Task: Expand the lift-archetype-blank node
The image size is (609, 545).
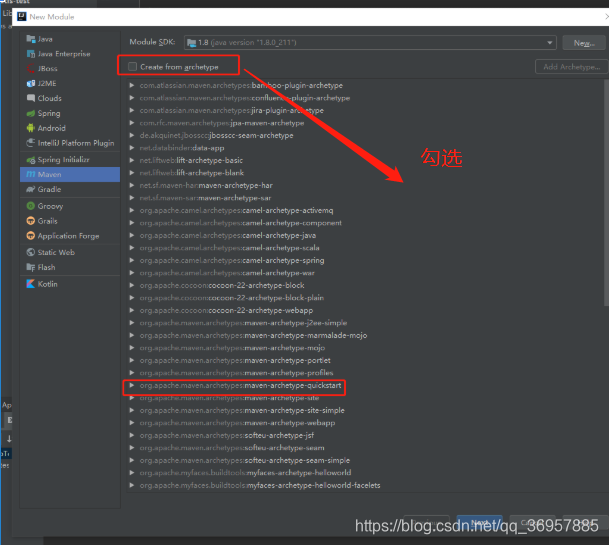Action: [x=132, y=172]
